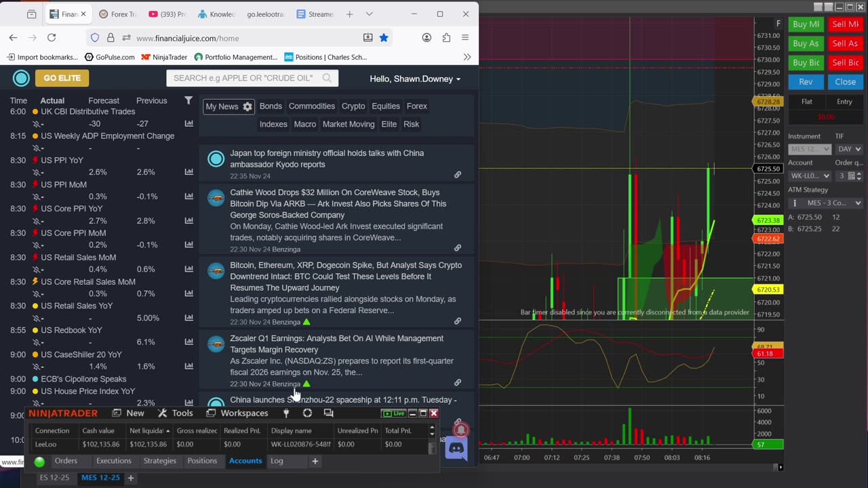
Task: Open the ATM Strategy dropdown
Action: tap(825, 203)
